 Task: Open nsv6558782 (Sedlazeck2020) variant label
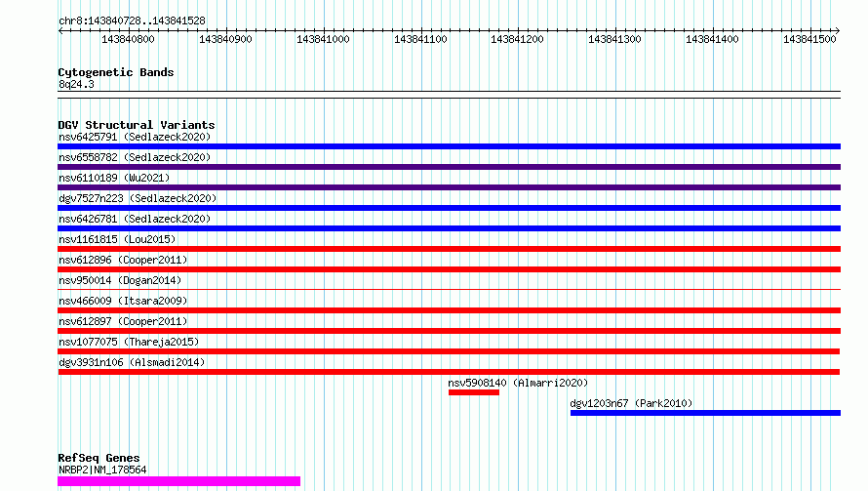pos(135,157)
